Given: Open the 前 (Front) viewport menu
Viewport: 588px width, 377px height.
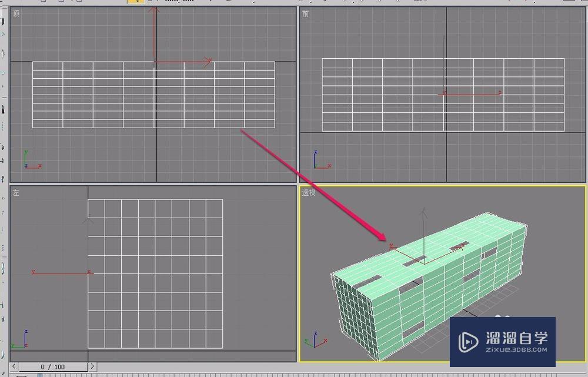Looking at the screenshot, I should 304,13.
